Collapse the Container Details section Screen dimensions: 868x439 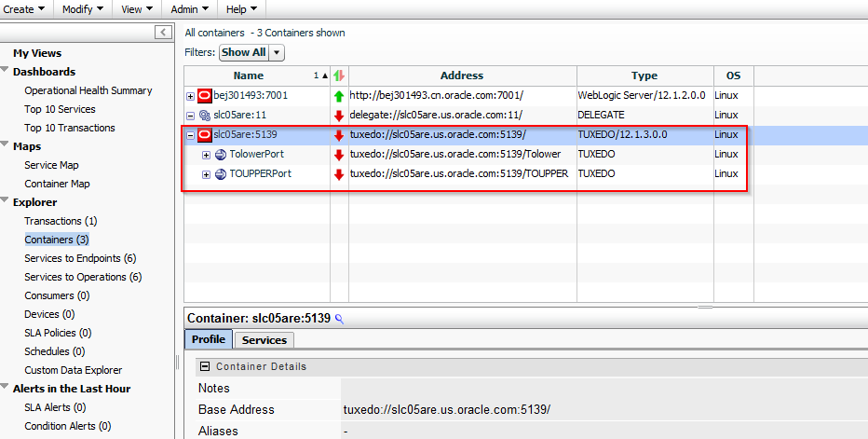click(x=205, y=366)
